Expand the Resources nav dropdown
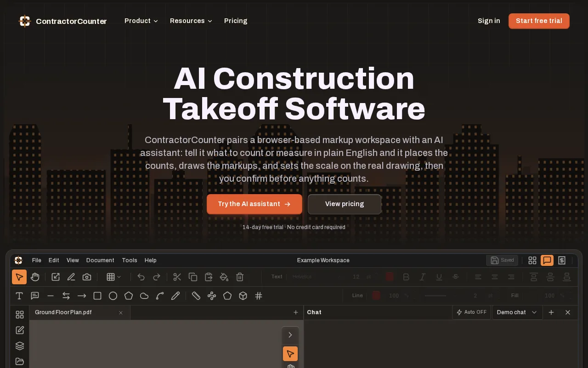Image resolution: width=588 pixels, height=368 pixels. pos(191,21)
